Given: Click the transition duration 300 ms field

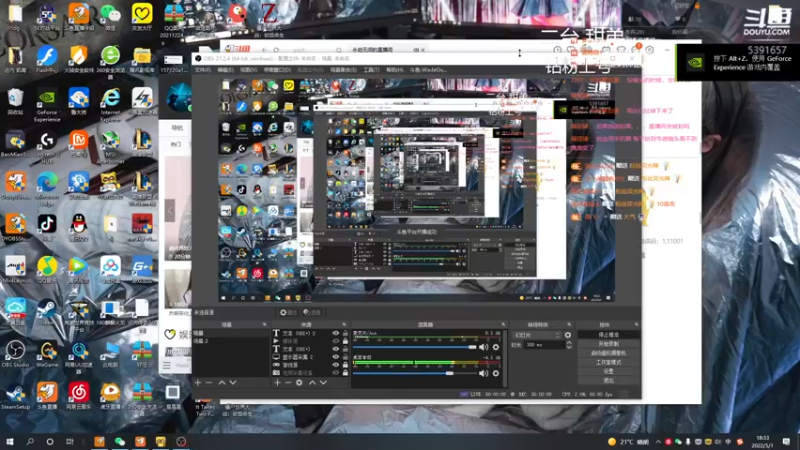Looking at the screenshot, I should pyautogui.click(x=544, y=345).
